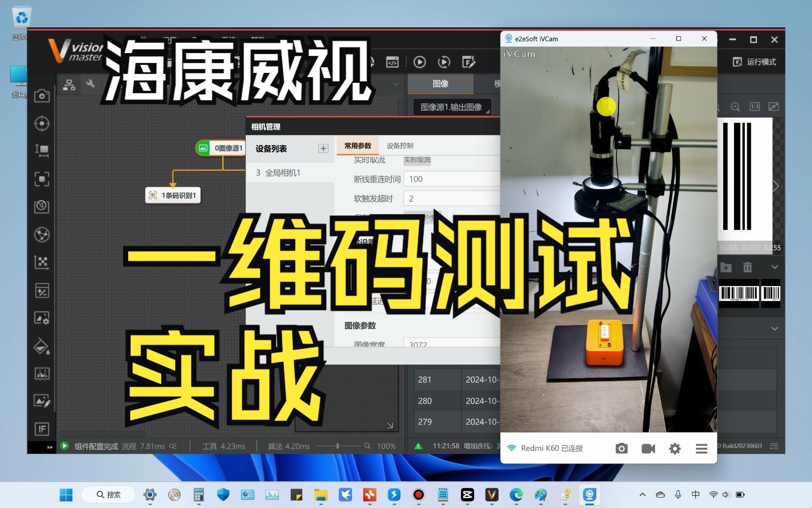Run the flow once with the play icon

pyautogui.click(x=419, y=62)
